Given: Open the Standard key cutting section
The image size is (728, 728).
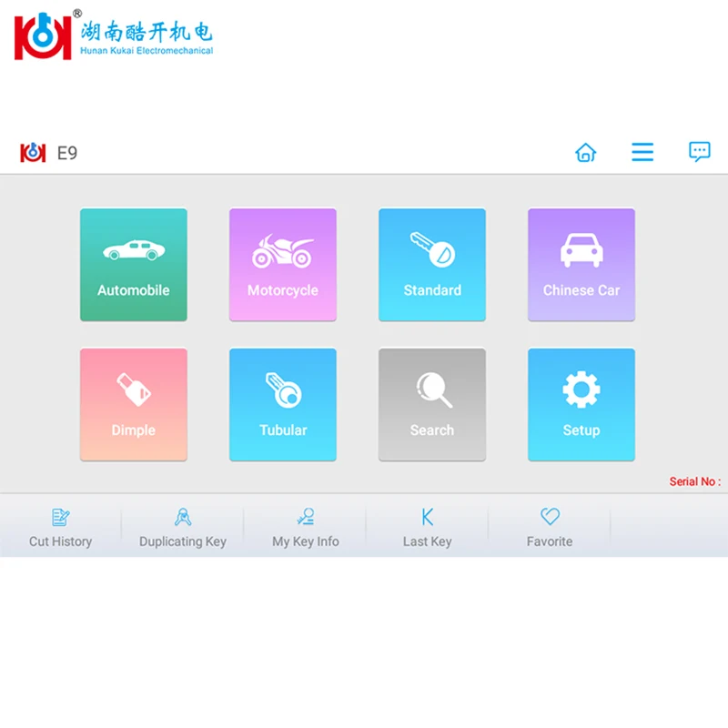Looking at the screenshot, I should coord(431,265).
